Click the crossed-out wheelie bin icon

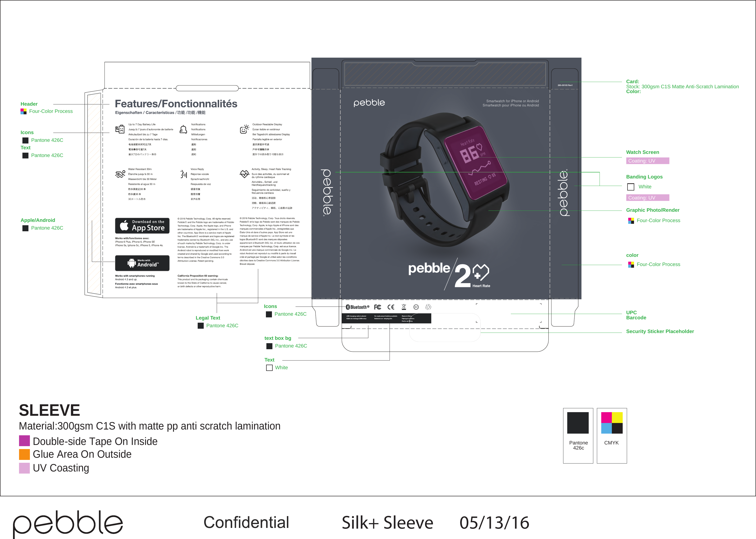pos(404,307)
